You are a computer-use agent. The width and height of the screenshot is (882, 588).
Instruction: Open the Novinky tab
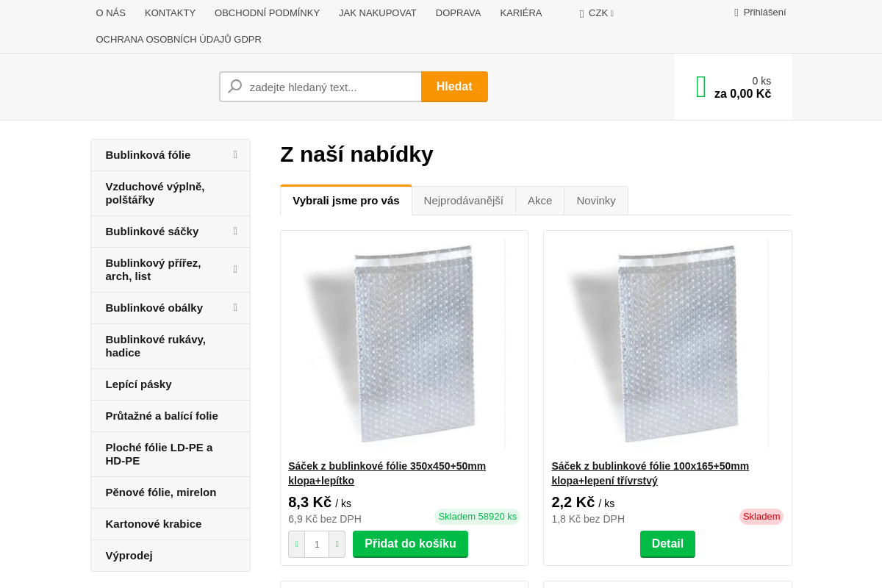click(x=595, y=200)
